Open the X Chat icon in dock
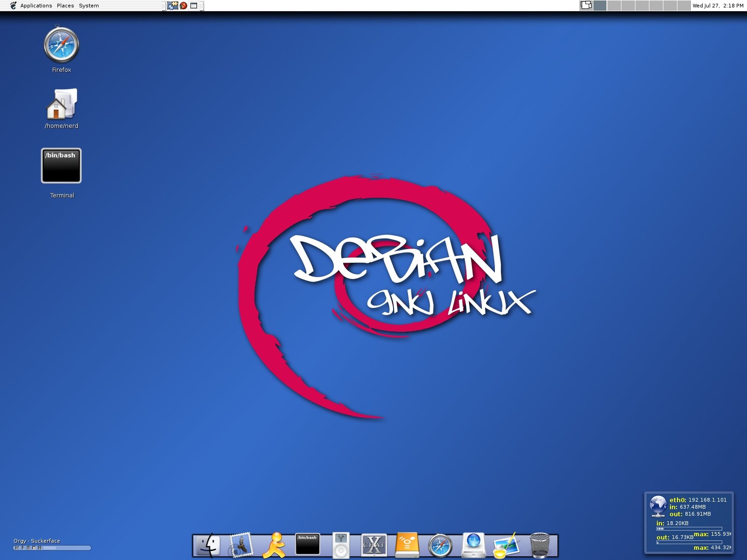The image size is (747, 560). (374, 545)
